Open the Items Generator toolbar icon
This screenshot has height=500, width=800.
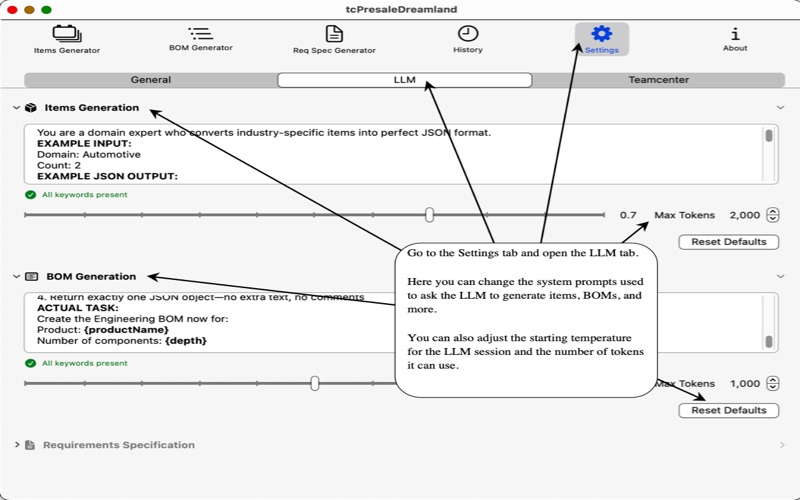tap(67, 34)
